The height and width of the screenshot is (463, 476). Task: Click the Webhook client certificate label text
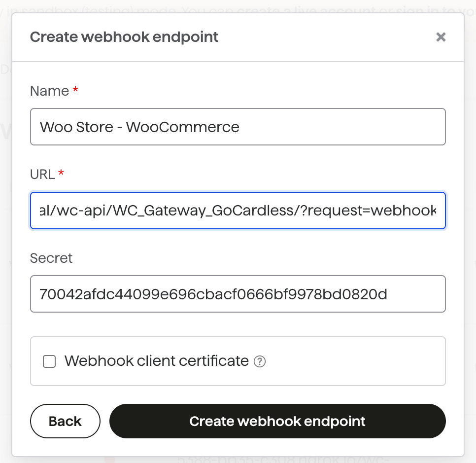point(155,361)
